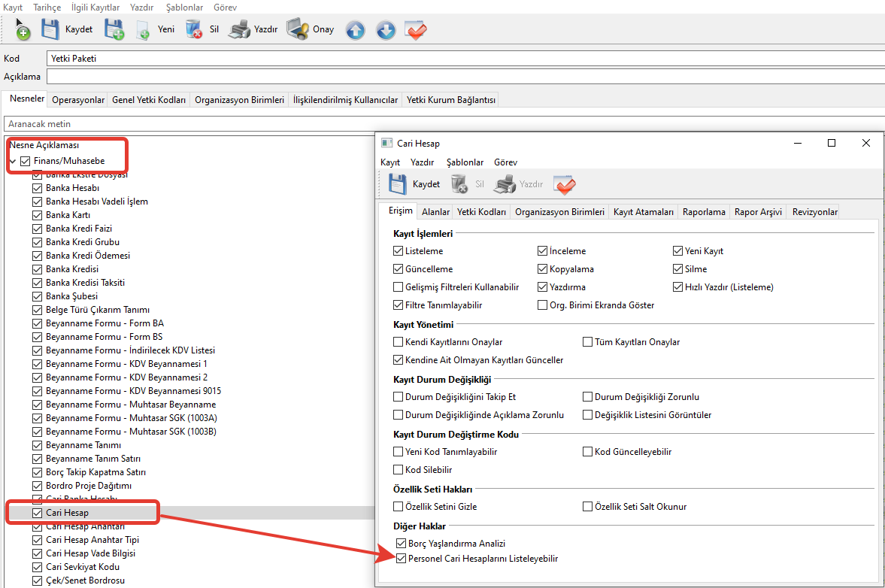Uncheck the Silme permission checkbox

coord(678,269)
